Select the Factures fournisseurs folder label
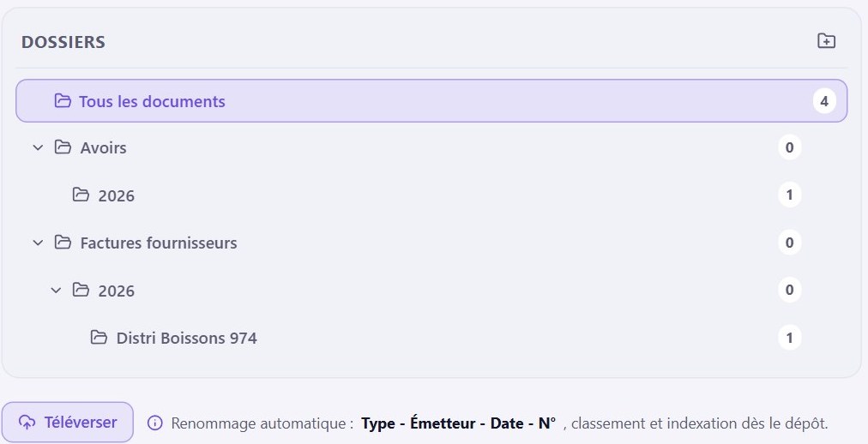This screenshot has width=868, height=444. [x=159, y=243]
